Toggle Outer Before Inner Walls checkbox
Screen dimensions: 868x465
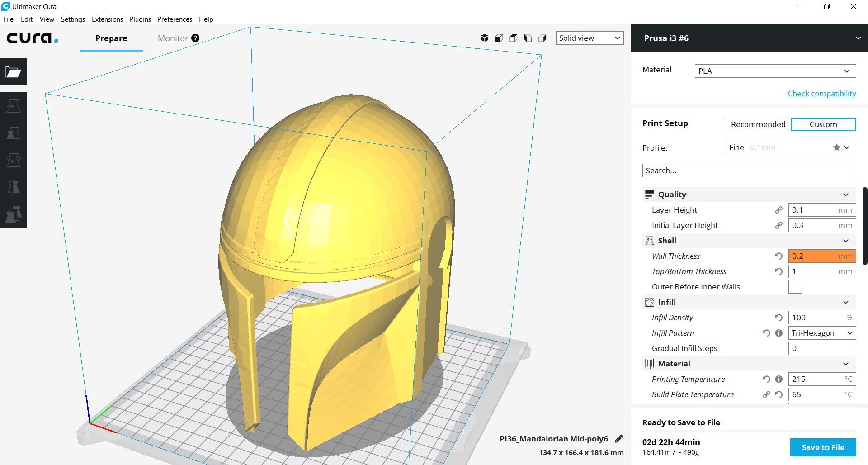pos(795,287)
